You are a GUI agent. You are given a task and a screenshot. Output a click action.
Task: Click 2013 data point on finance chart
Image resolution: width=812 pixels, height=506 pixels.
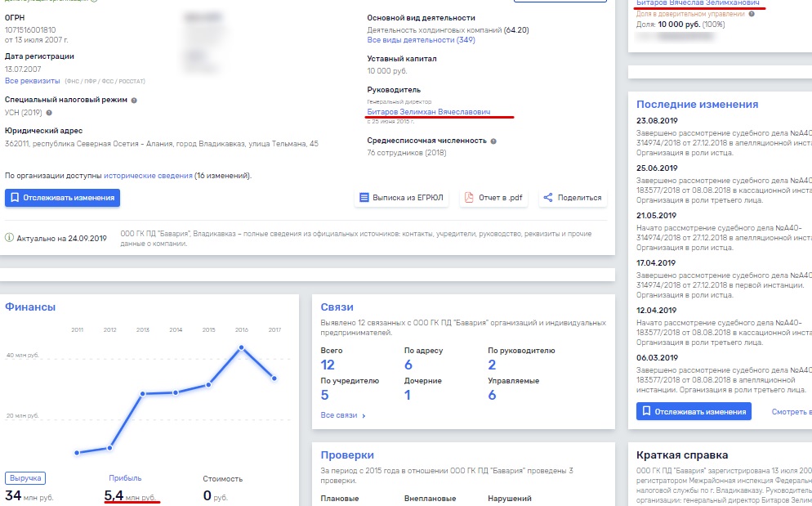pyautogui.click(x=143, y=394)
